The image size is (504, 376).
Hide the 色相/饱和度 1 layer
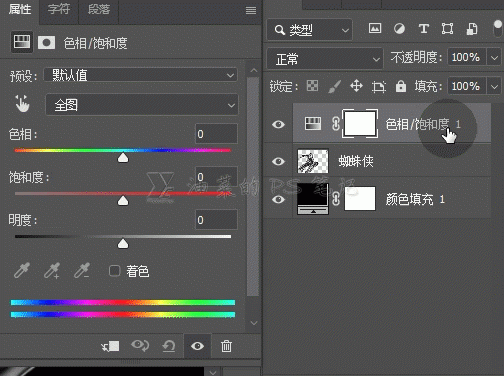click(278, 124)
